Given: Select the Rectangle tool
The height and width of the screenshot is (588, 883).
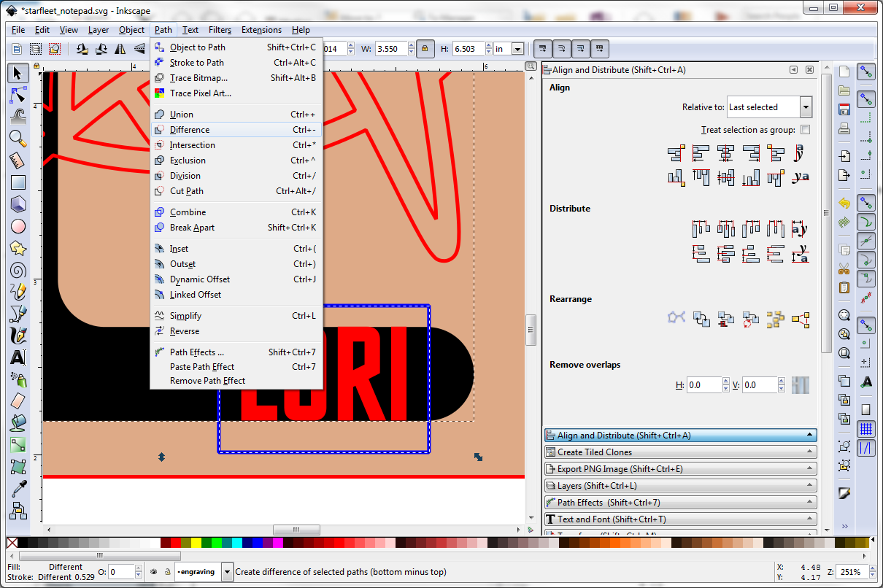Looking at the screenshot, I should pos(18,182).
